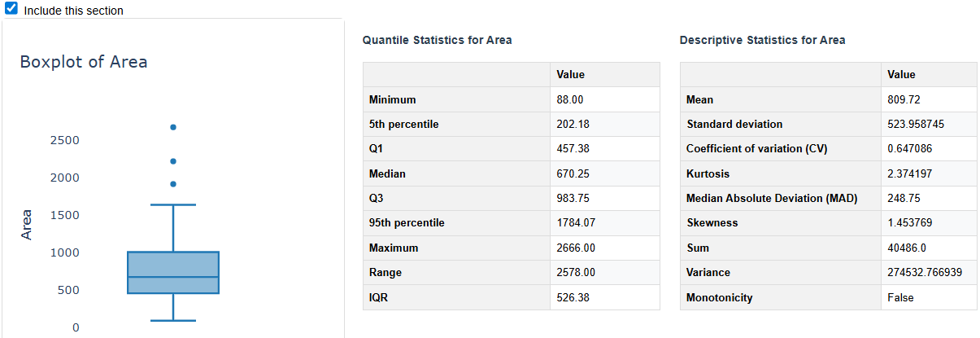980x338 pixels.
Task: Click the Boxplot of Area title
Action: click(x=84, y=62)
